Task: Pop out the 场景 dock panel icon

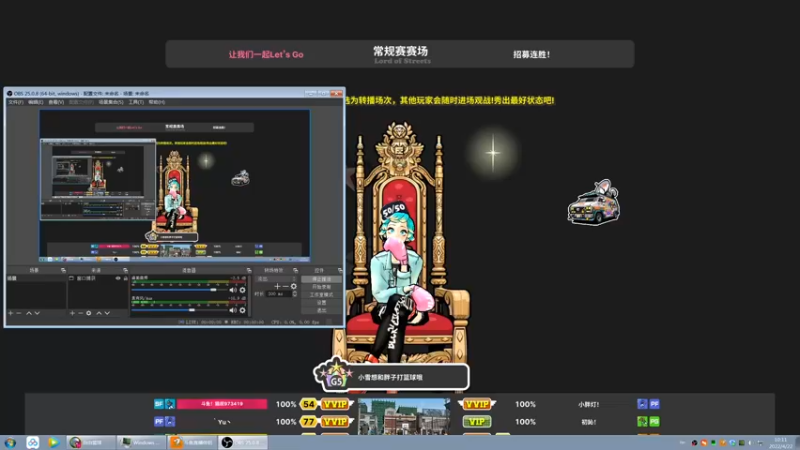Action: (x=63, y=270)
